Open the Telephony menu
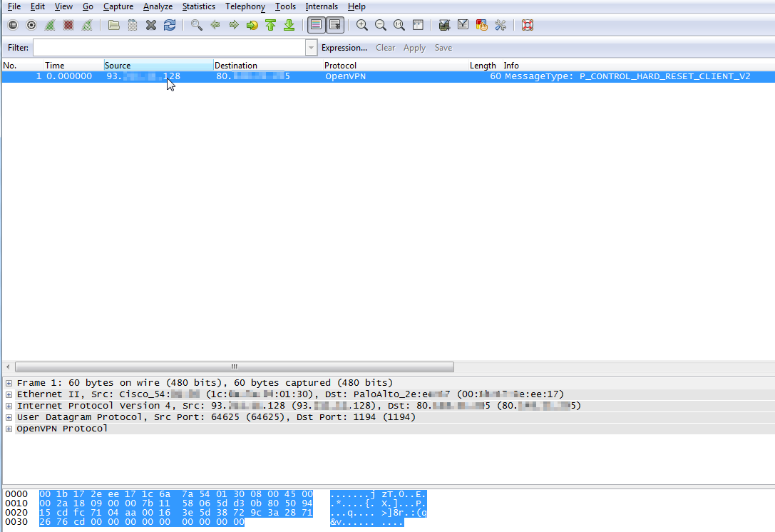 tap(245, 6)
